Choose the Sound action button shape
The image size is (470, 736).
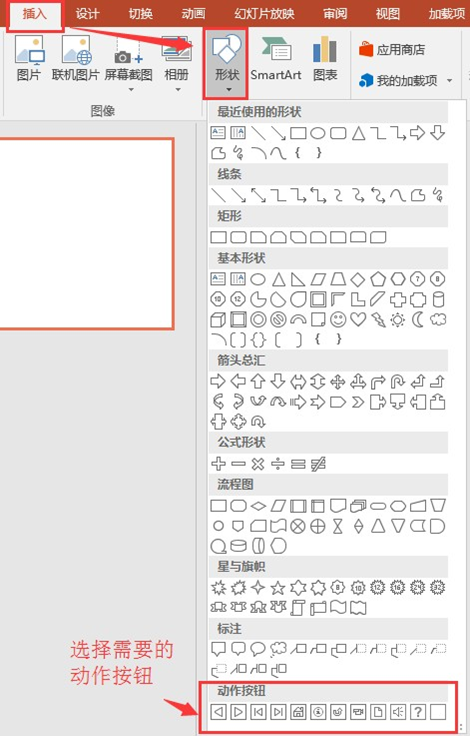point(398,712)
